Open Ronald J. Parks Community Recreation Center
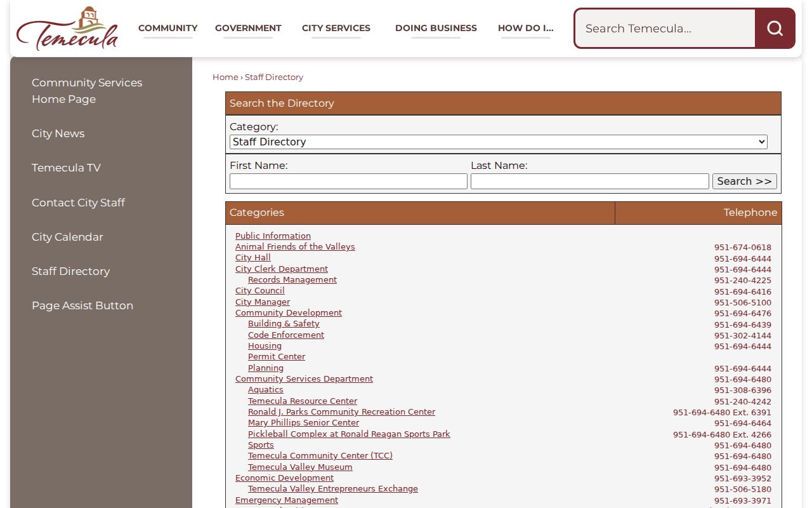 click(341, 411)
